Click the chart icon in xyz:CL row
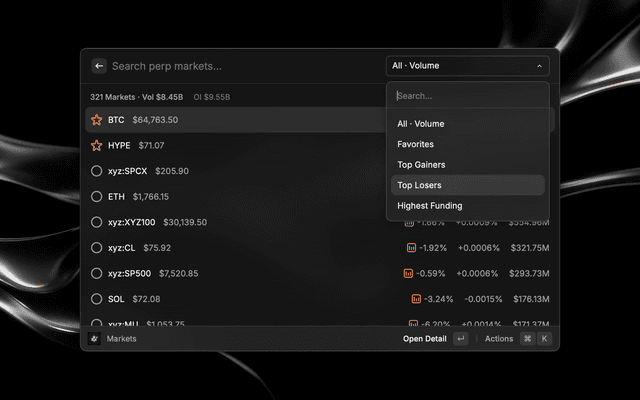The height and width of the screenshot is (400, 640). pos(411,248)
